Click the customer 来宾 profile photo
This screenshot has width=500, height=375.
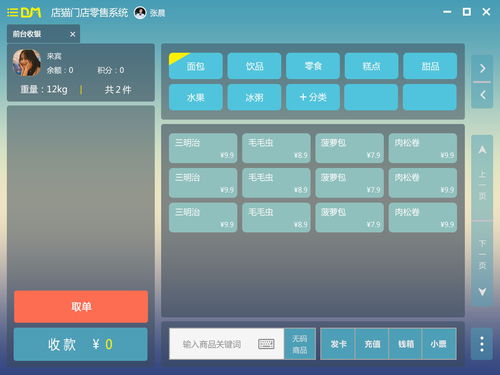click(26, 63)
